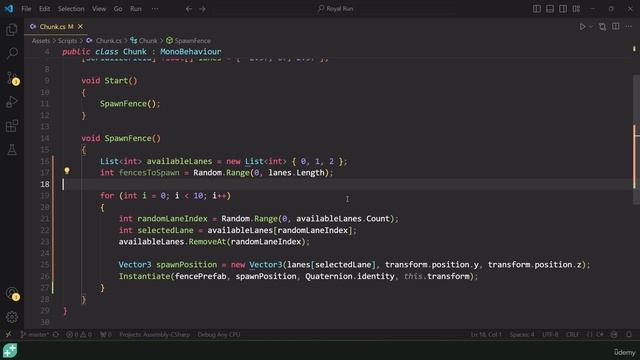Go back with the navigation arrow
The width and height of the screenshot is (640, 360).
tap(189, 9)
